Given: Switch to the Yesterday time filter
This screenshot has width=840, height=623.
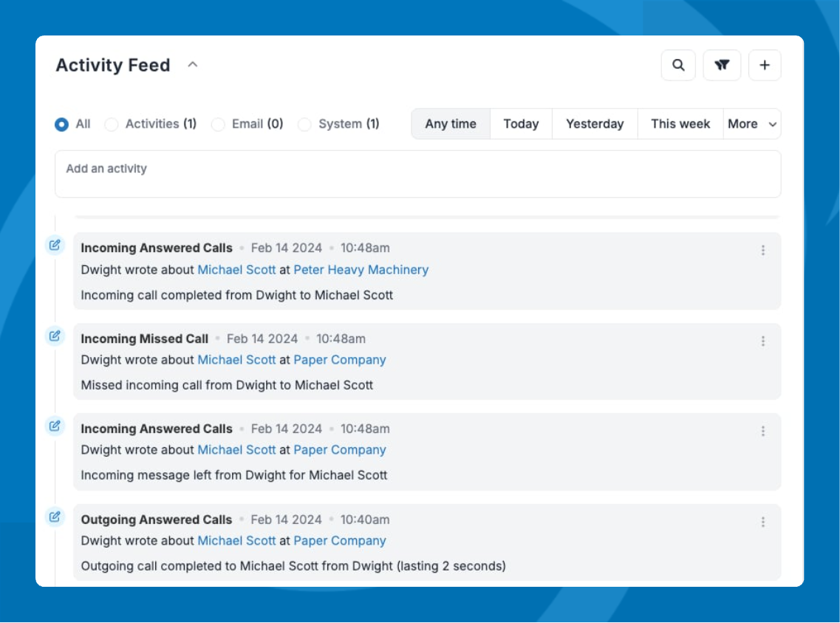Looking at the screenshot, I should click(595, 124).
